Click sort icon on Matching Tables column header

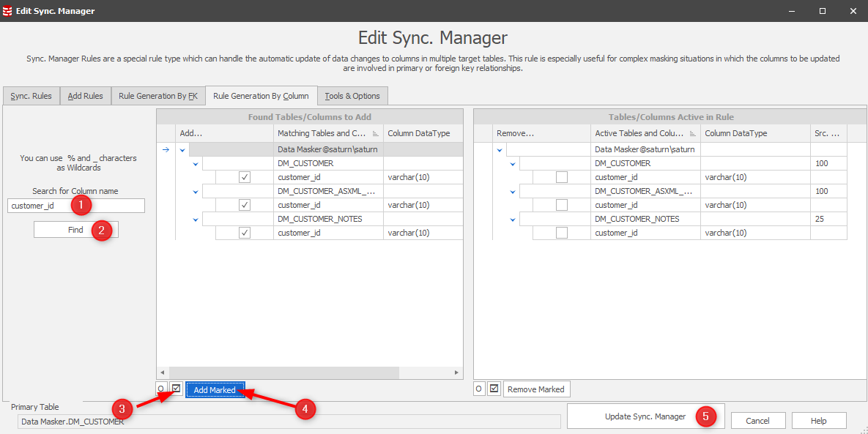tap(375, 134)
